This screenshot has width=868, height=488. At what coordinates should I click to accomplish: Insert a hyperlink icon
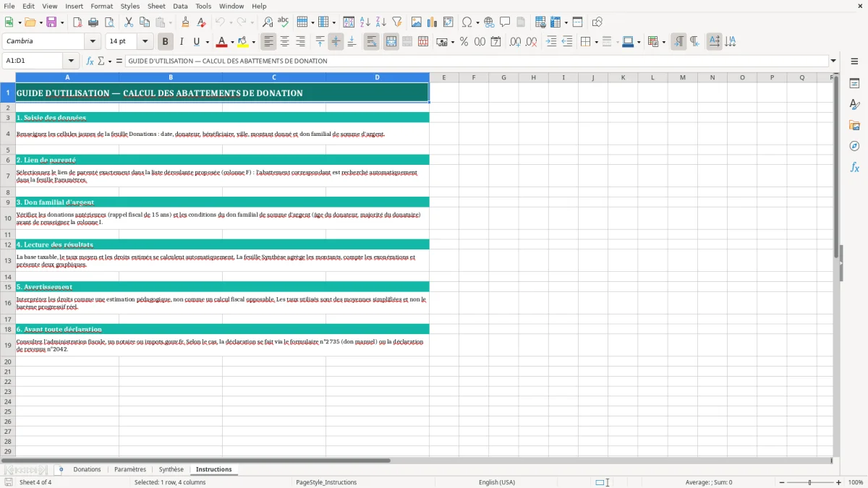(x=489, y=22)
